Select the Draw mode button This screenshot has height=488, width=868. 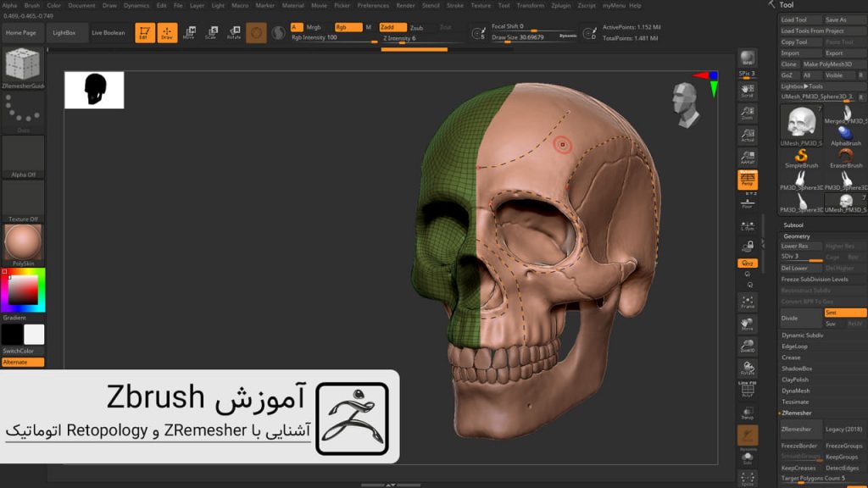pyautogui.click(x=167, y=33)
